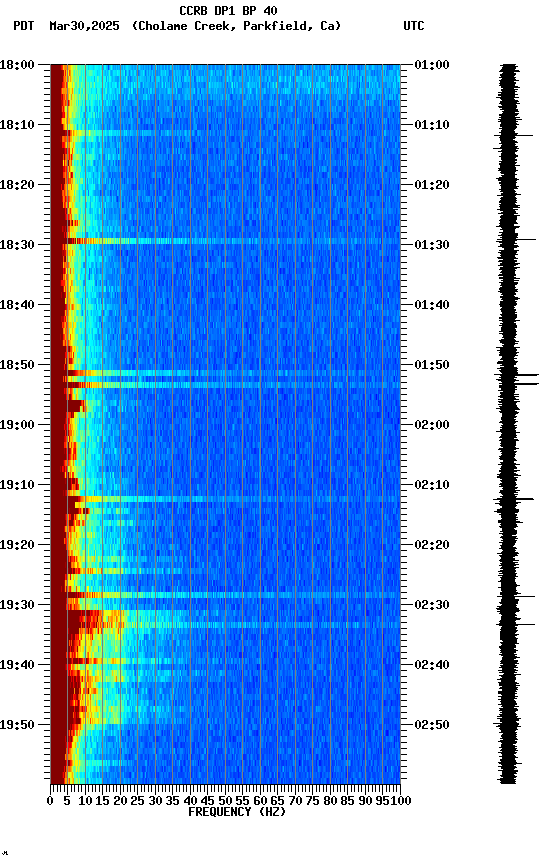Click the 18:10 PDT time label
The image size is (552, 864).
[x=17, y=125]
